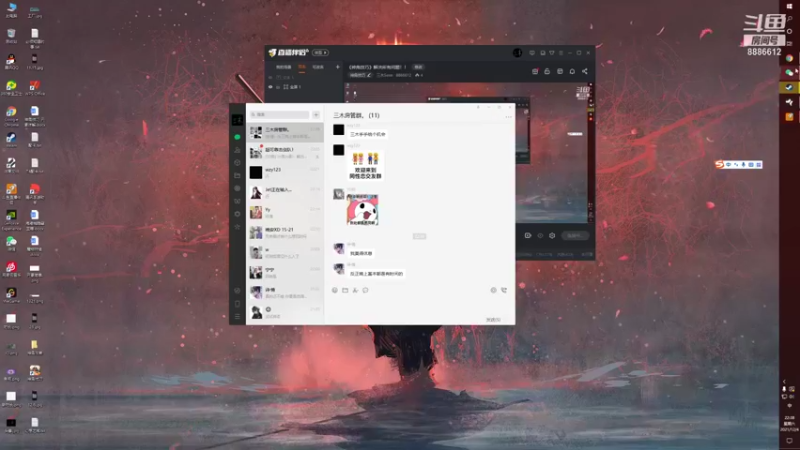
Task: Open the 宁宁 conversation
Action: (285, 272)
